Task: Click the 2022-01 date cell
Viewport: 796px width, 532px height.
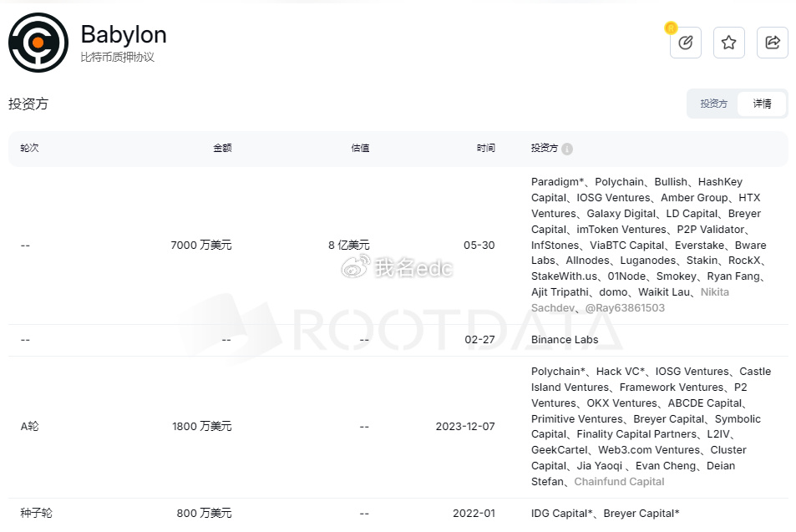Action: [474, 514]
